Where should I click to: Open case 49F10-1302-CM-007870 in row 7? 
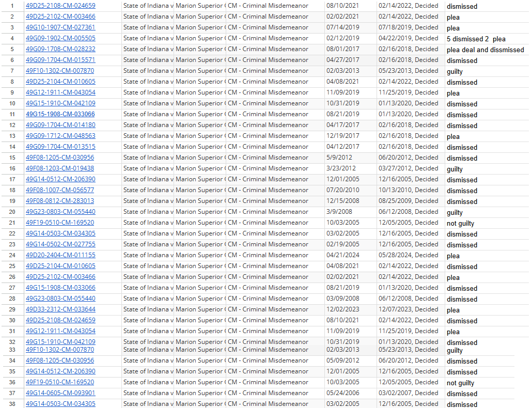[x=60, y=70]
